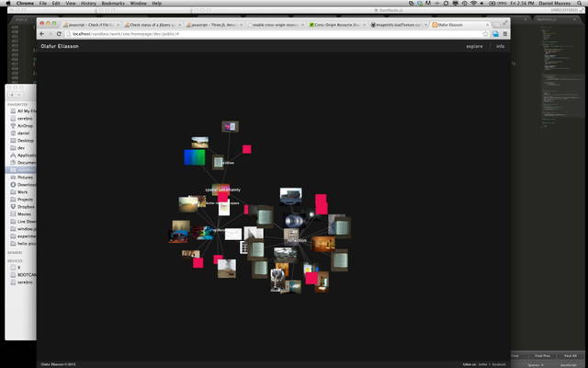Click the spatial uncanny node label
This screenshot has width=588, height=368.
point(222,190)
